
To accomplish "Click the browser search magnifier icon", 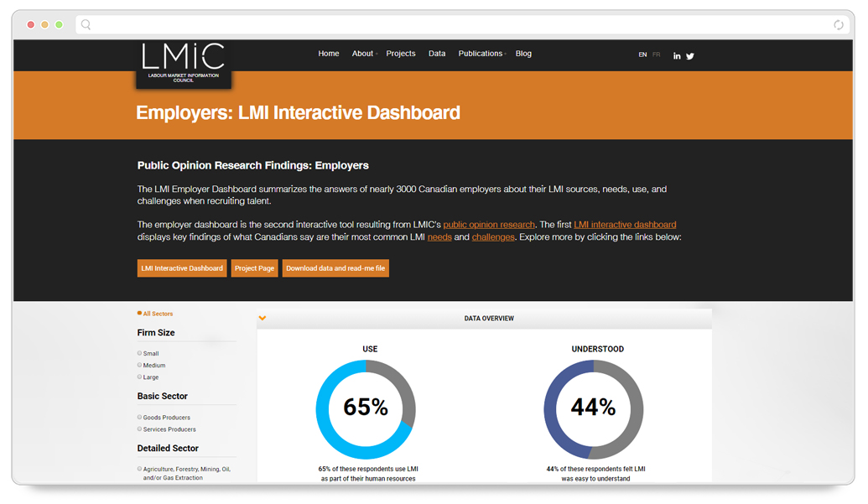I will pos(86,24).
